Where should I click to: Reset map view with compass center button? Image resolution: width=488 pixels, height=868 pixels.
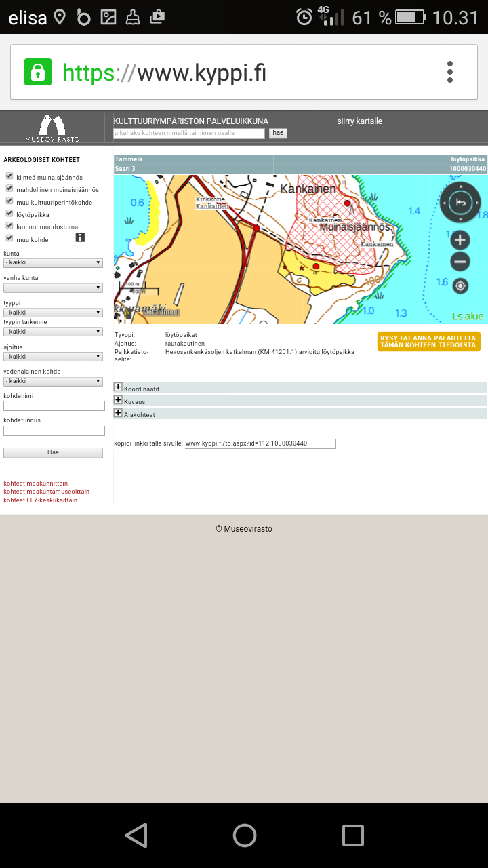coord(460,202)
